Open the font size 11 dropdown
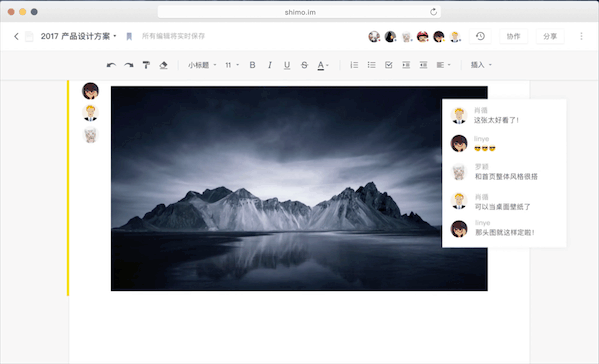Viewport: 599px width, 364px height. [232, 65]
